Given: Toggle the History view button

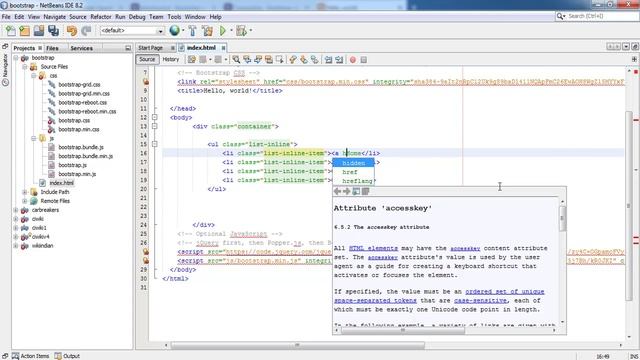Looking at the screenshot, I should coord(171,59).
